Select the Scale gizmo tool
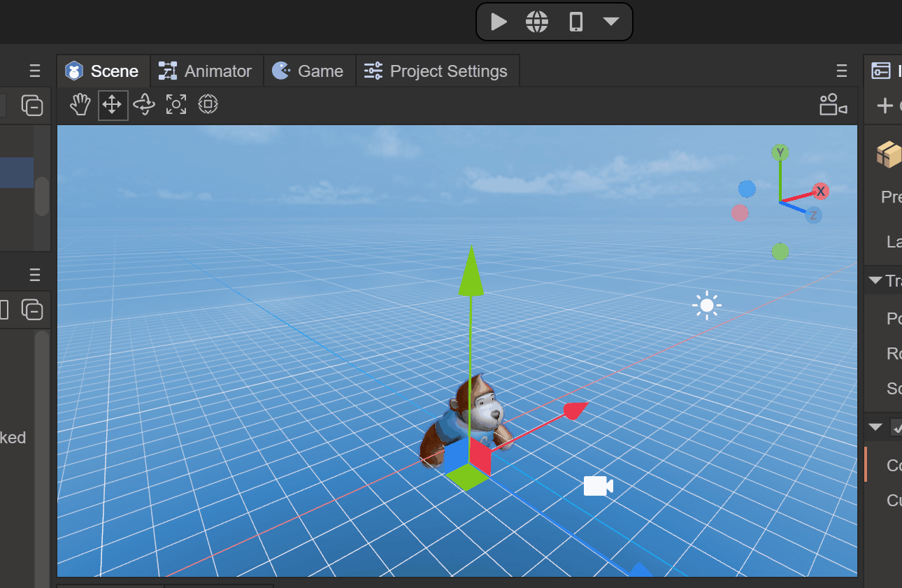Viewport: 902px width, 588px height. tap(176, 105)
